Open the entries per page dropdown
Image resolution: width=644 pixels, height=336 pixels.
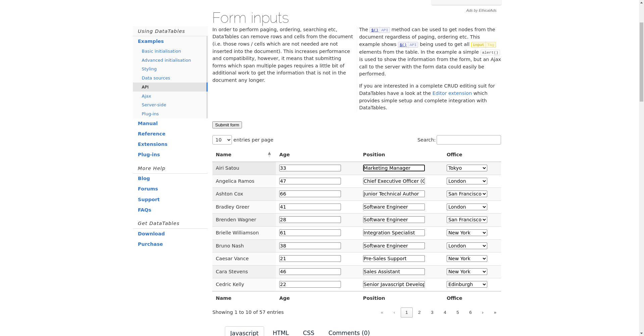click(x=222, y=140)
